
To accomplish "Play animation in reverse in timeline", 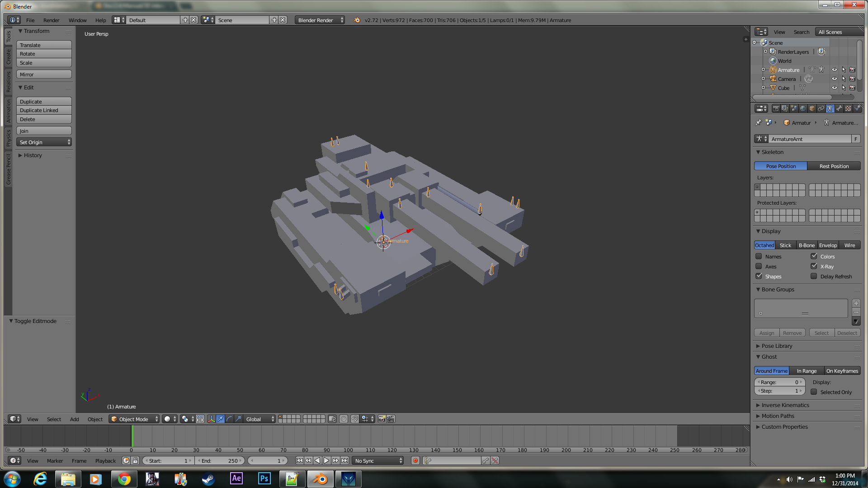I will tap(317, 460).
